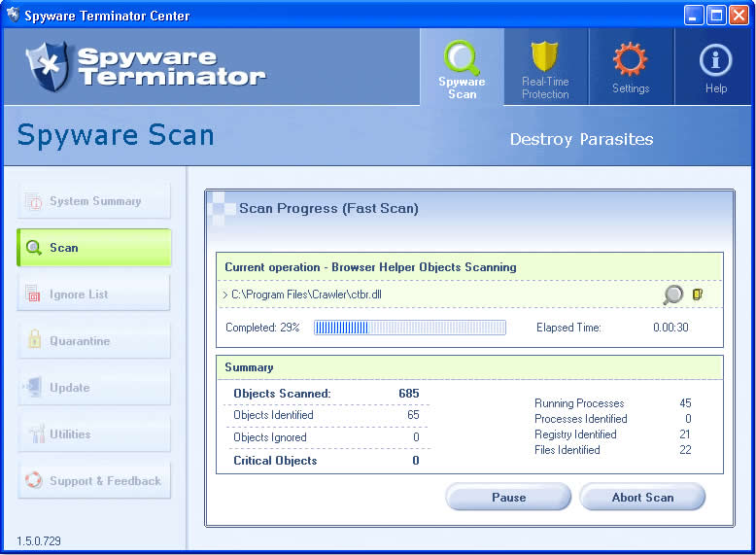
Task: Click the Summary section heading
Action: pyautogui.click(x=249, y=367)
